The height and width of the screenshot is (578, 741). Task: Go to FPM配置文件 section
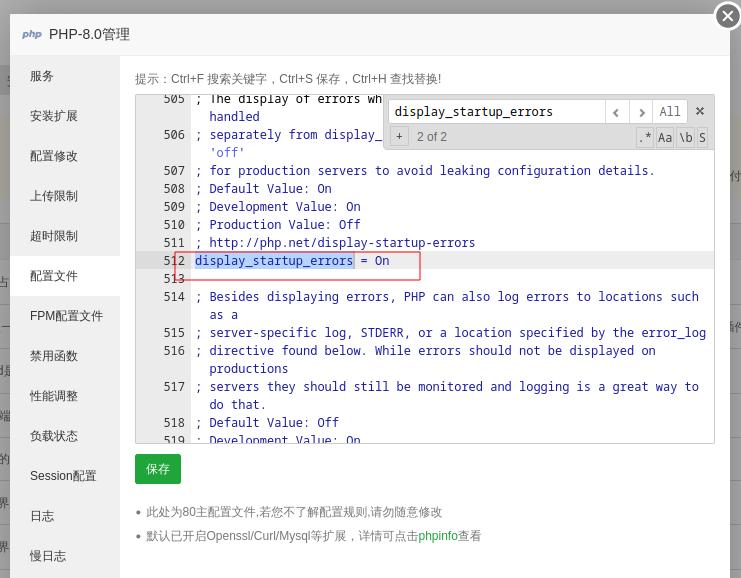pyautogui.click(x=66, y=316)
